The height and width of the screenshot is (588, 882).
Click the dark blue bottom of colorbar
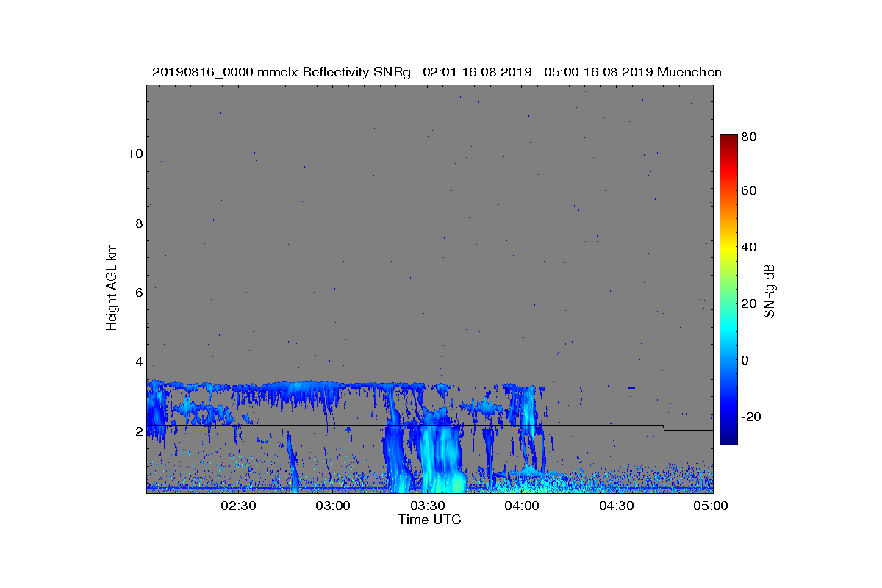tap(728, 440)
